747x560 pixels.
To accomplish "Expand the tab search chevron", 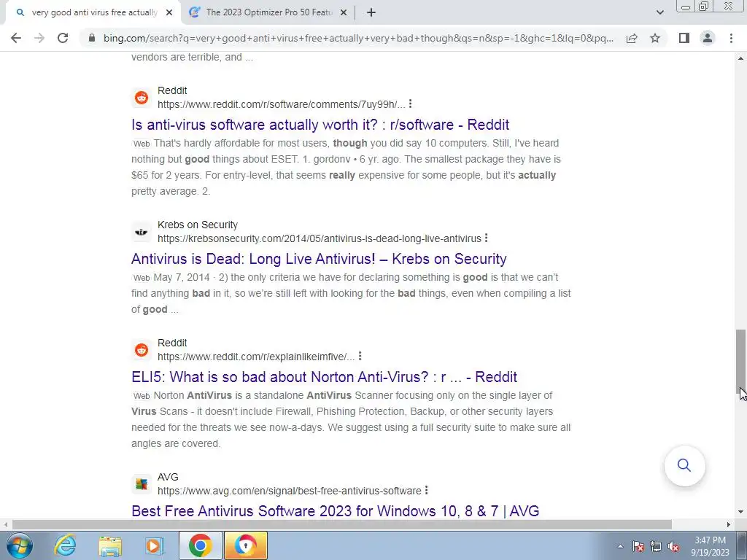I will click(659, 12).
